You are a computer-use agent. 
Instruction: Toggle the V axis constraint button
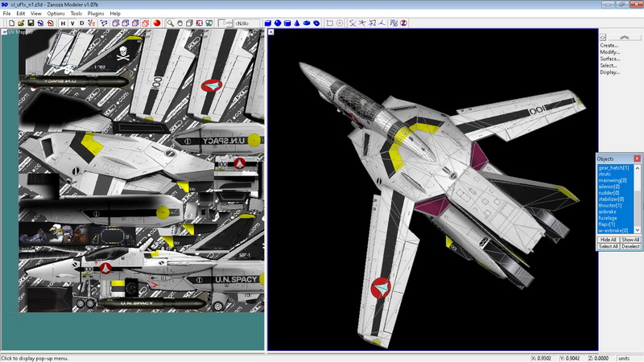point(72,23)
